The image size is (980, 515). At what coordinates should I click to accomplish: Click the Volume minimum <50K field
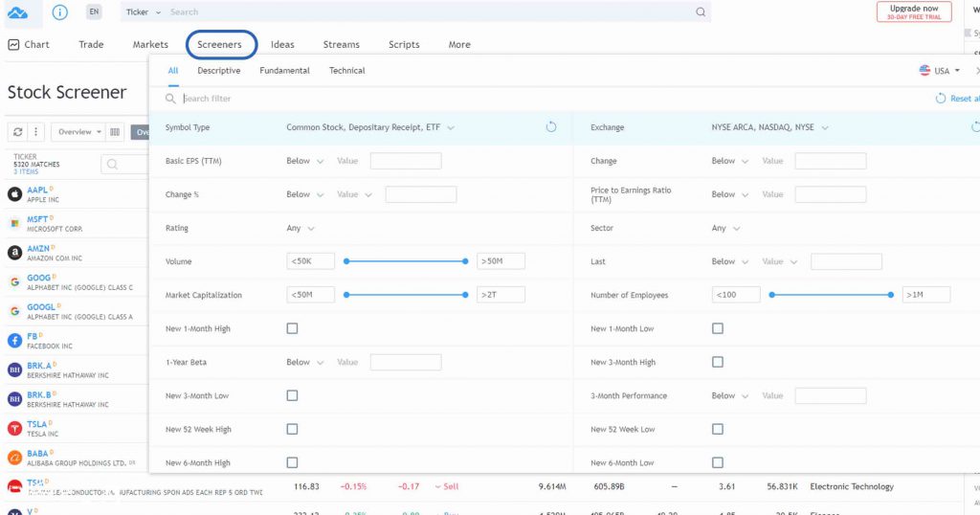tap(311, 261)
